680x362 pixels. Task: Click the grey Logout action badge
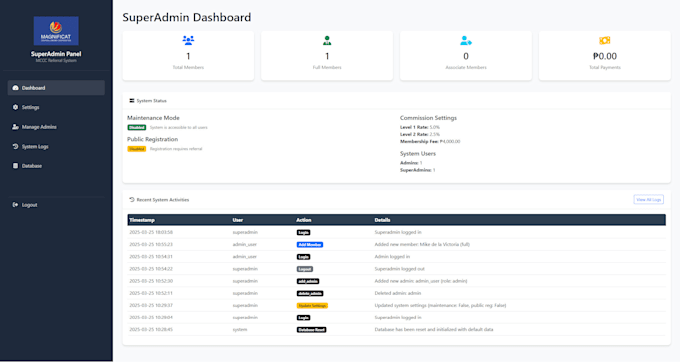tap(304, 269)
